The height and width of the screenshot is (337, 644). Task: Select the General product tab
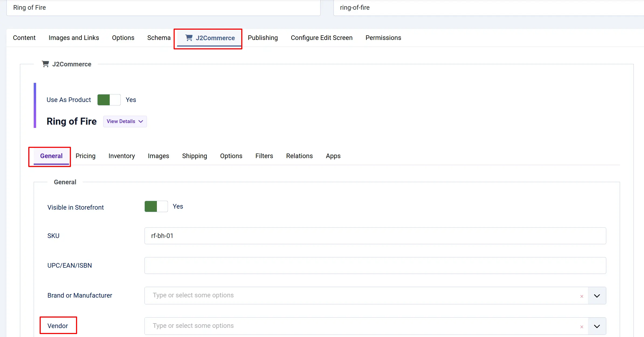51,156
